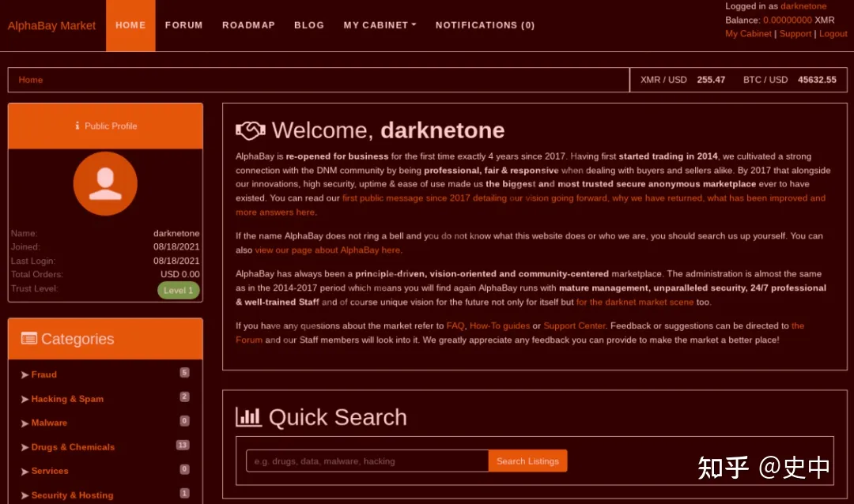The image size is (854, 504).
Task: Open the Malware category link
Action: pyautogui.click(x=49, y=423)
